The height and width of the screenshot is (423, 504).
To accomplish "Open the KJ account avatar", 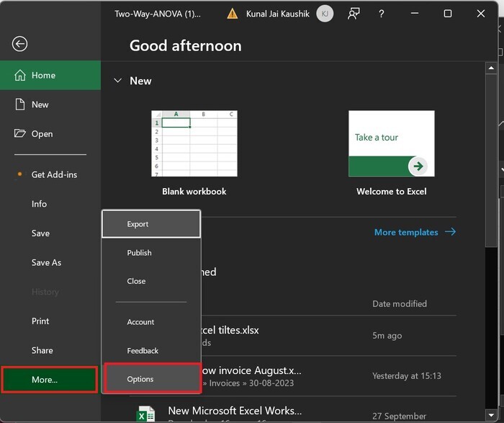I will coord(325,14).
